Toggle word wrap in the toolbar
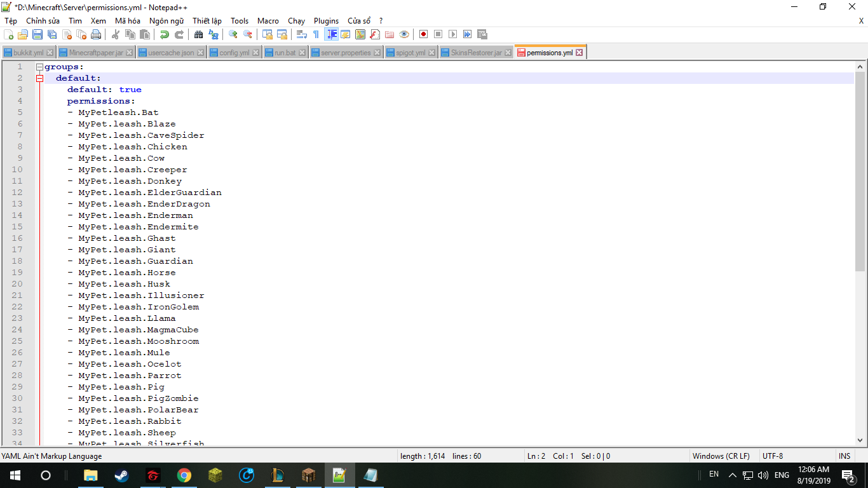This screenshot has width=868, height=488. 302,34
